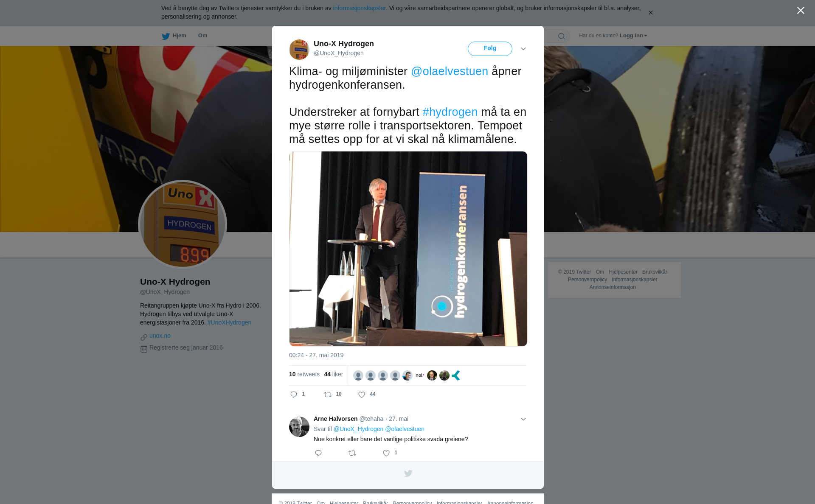Image resolution: width=815 pixels, height=504 pixels.
Task: Open the @olaelvestuen mention link
Action: tap(450, 71)
